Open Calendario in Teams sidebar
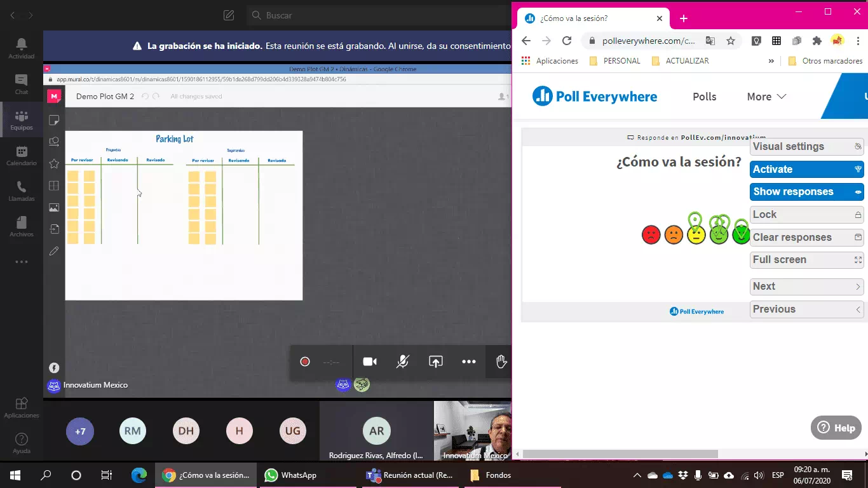 22,155
